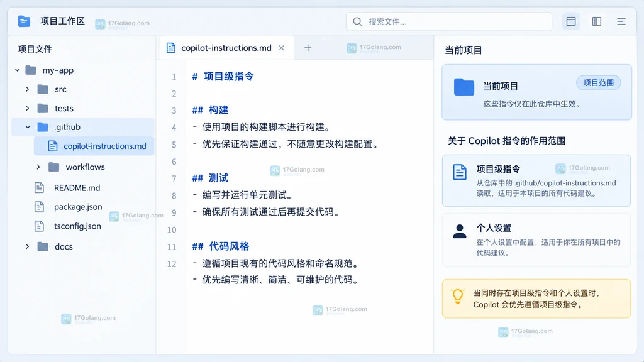Click the line 使用项目的构建脚本进行构建

[x=262, y=127]
